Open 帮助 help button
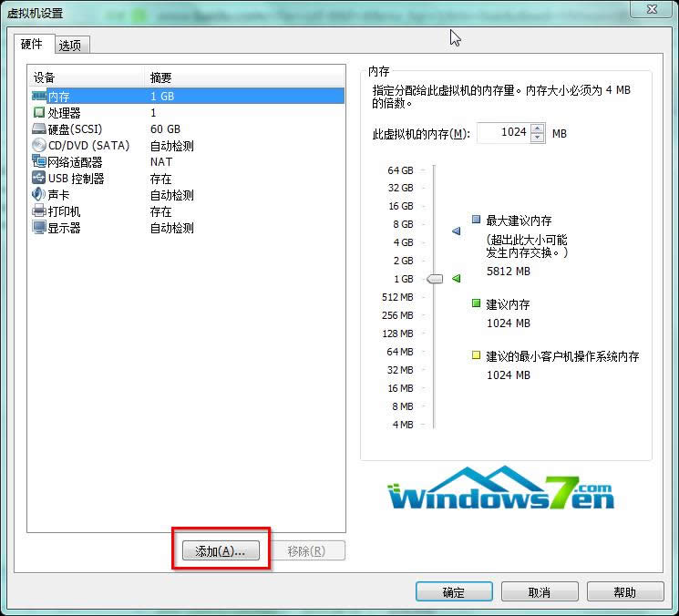This screenshot has height=616, width=679. (624, 592)
